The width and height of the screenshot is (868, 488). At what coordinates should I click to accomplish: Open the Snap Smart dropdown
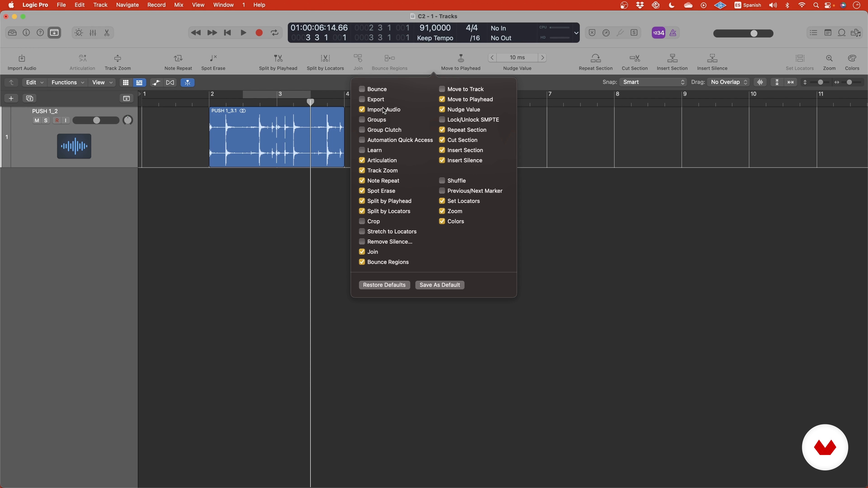pyautogui.click(x=653, y=82)
